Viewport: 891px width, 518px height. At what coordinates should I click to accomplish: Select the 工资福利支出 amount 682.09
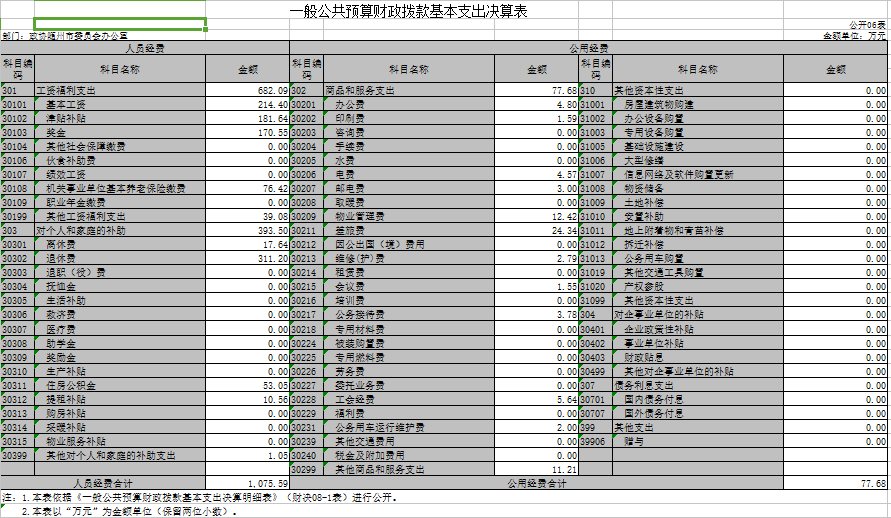[x=247, y=91]
